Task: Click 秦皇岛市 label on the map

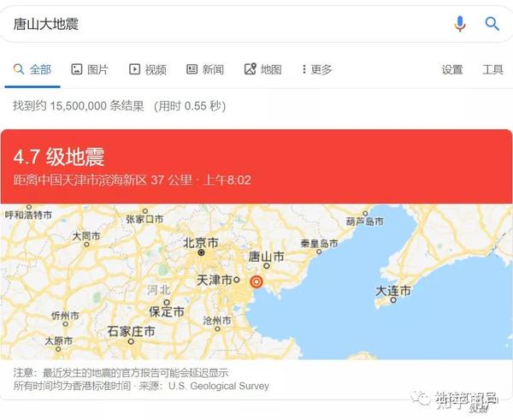Action: (319, 243)
